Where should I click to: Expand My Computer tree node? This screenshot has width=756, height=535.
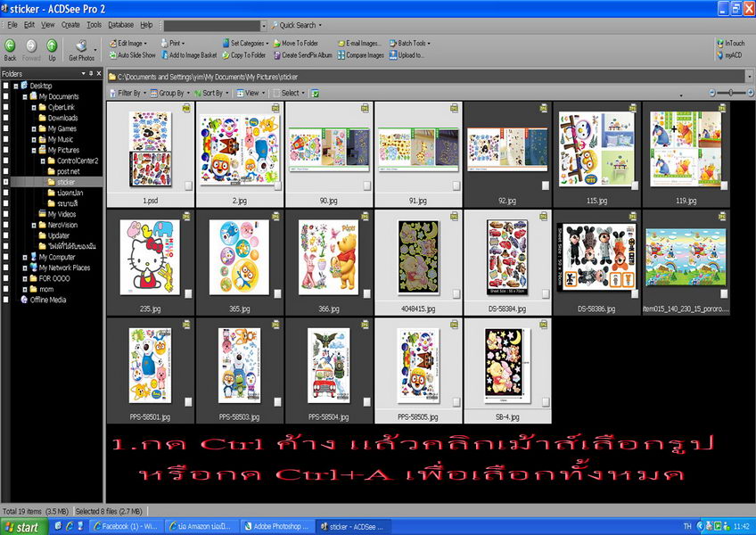pyautogui.click(x=25, y=257)
